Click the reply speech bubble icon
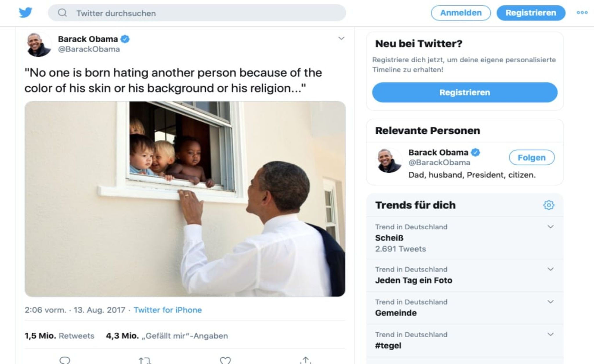 tap(65, 360)
